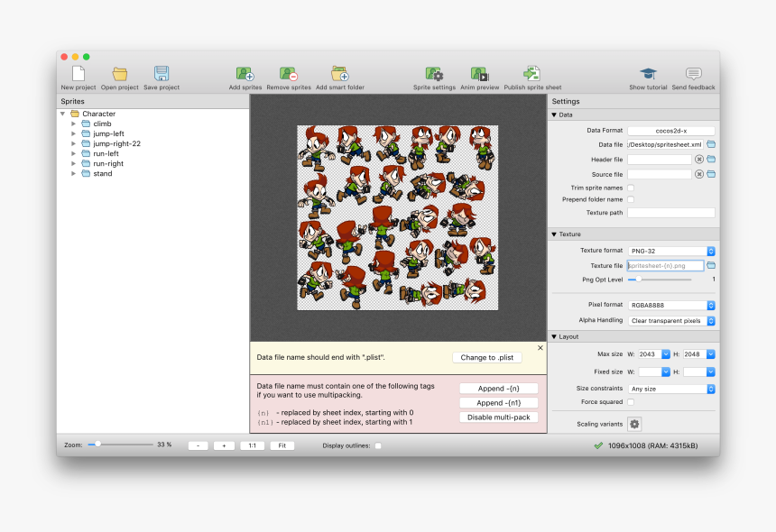Enable Trim sprite names checkbox

631,188
